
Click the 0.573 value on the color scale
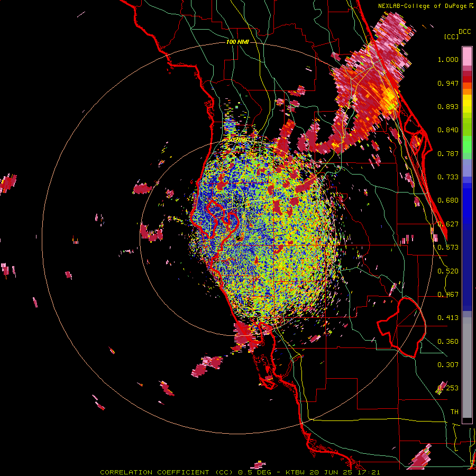pos(448,248)
